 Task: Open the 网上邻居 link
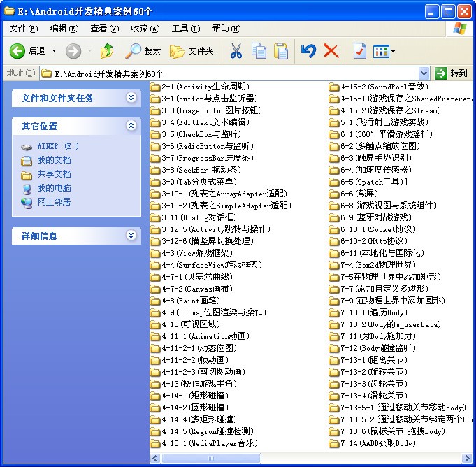54,202
